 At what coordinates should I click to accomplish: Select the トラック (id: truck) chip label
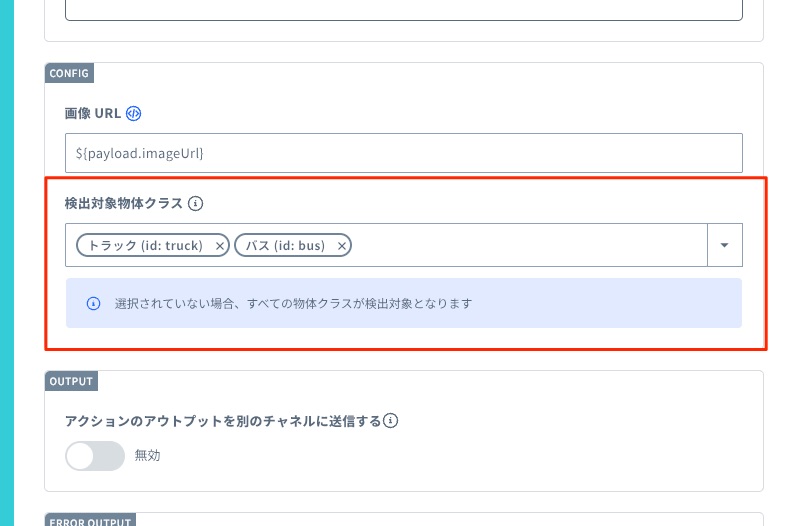[x=145, y=246]
